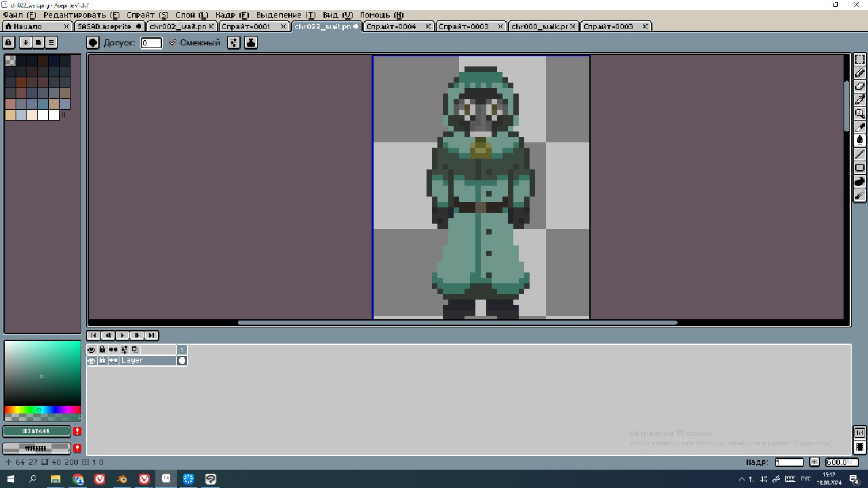868x488 pixels.
Task: Open the zoom percentage field 600.0%
Action: tap(841, 462)
